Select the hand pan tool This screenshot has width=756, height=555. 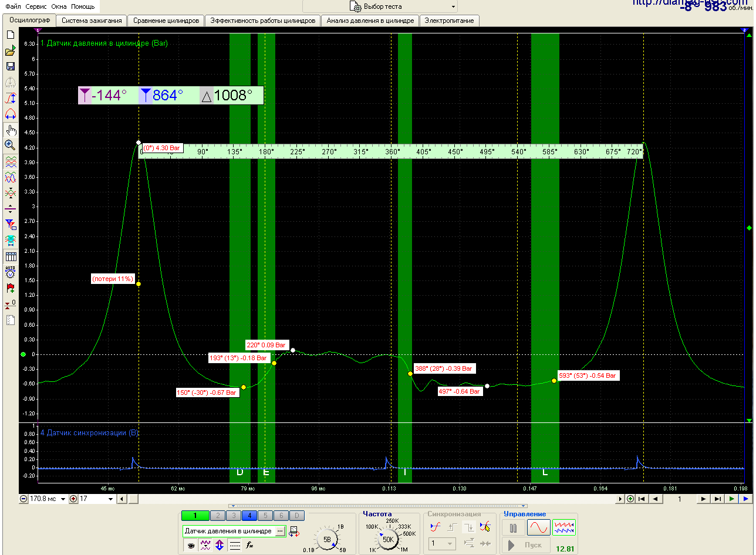point(10,130)
